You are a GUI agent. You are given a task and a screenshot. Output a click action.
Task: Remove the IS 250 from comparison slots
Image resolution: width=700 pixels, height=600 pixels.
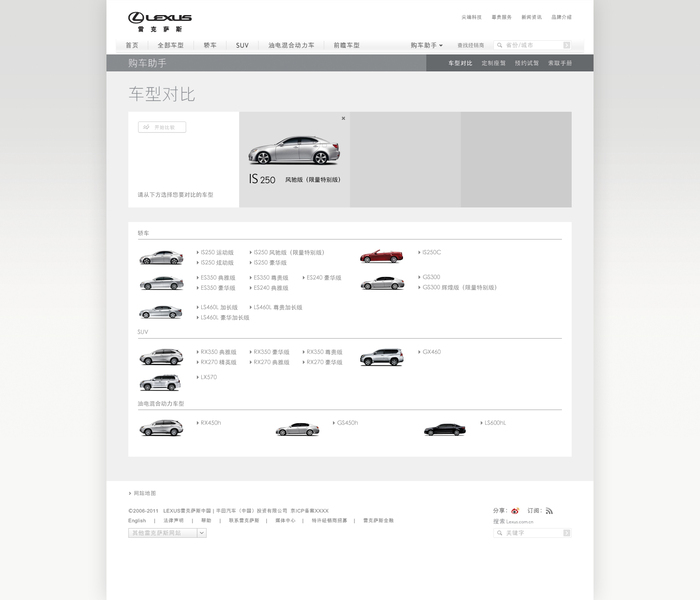click(x=343, y=118)
